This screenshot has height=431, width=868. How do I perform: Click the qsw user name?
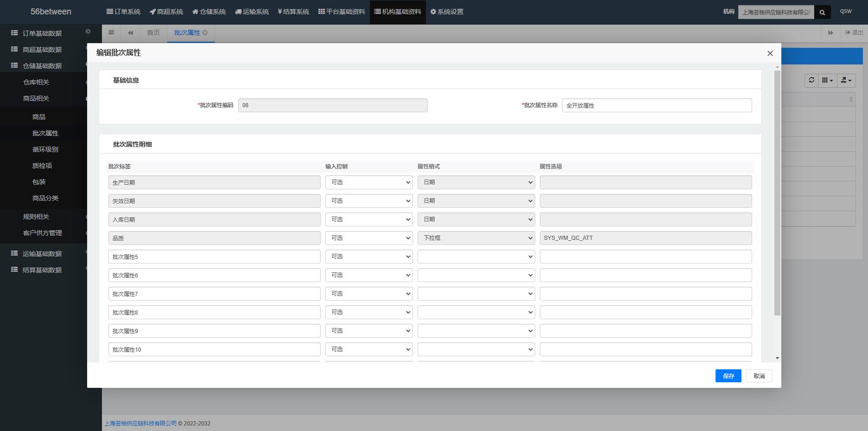(x=846, y=11)
